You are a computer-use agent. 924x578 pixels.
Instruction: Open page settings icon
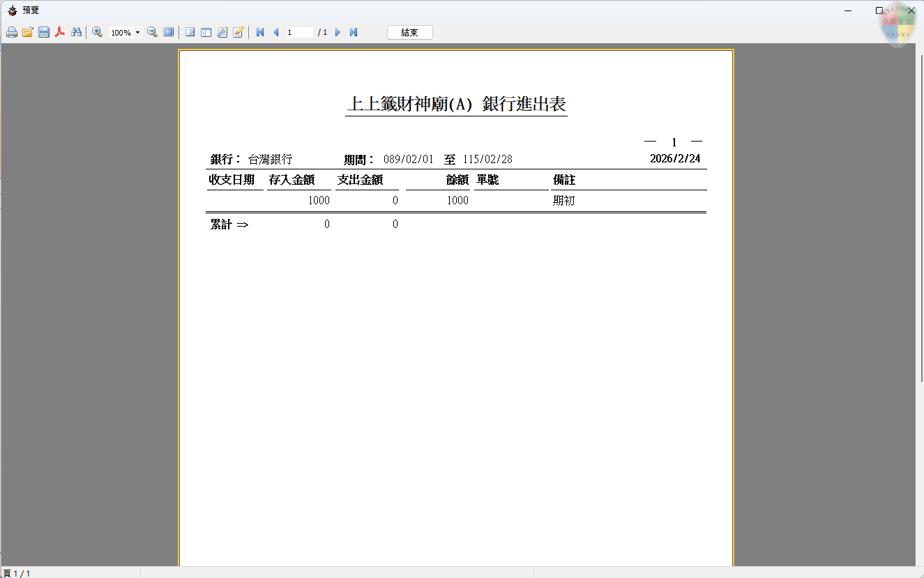pyautogui.click(x=222, y=32)
